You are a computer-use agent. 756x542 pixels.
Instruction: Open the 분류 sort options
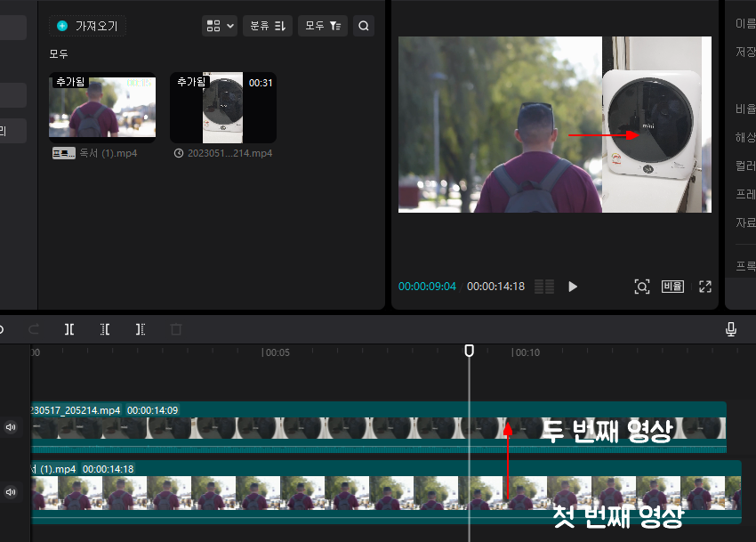click(x=268, y=26)
